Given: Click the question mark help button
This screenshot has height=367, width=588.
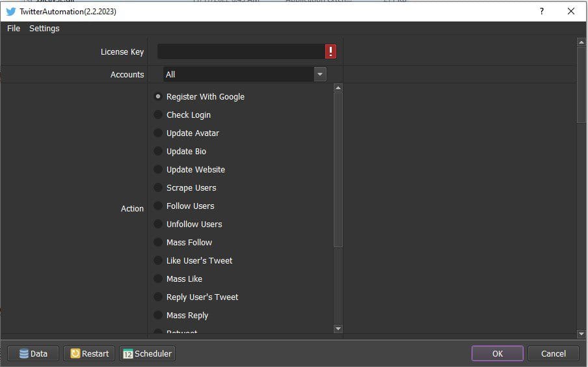Looking at the screenshot, I should tap(542, 11).
